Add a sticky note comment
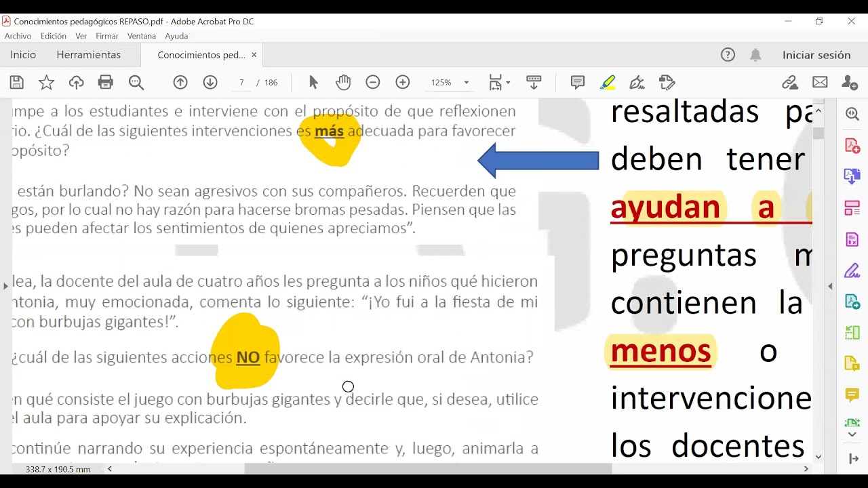Image resolution: width=868 pixels, height=488 pixels. tap(578, 83)
